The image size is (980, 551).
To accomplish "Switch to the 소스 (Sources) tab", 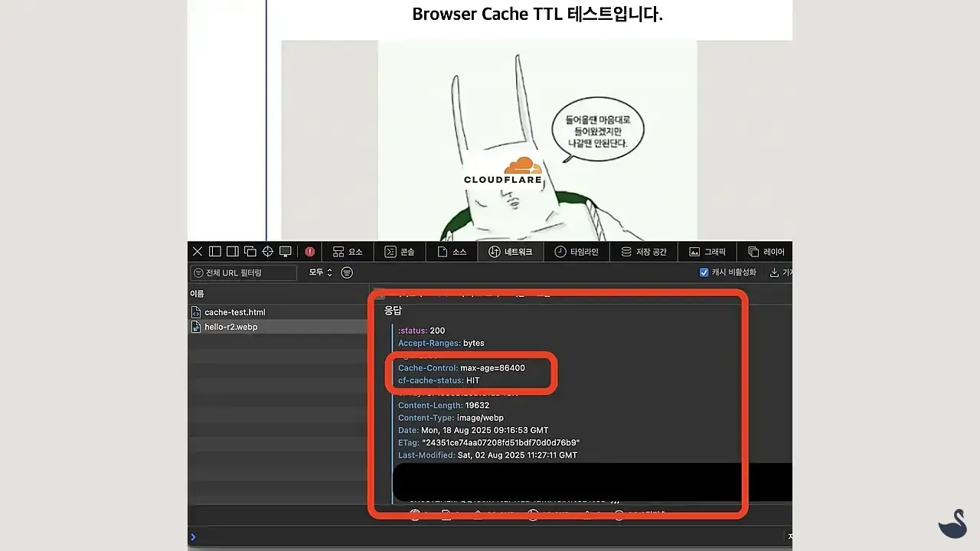I will (452, 252).
